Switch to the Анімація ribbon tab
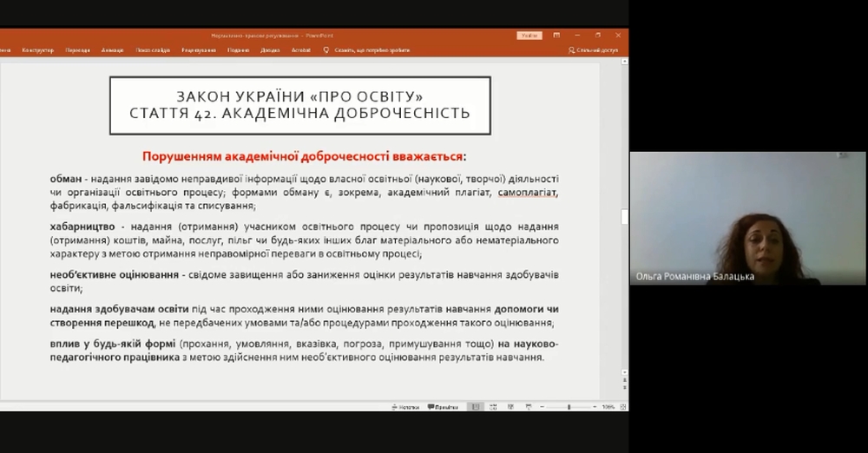 pos(112,50)
